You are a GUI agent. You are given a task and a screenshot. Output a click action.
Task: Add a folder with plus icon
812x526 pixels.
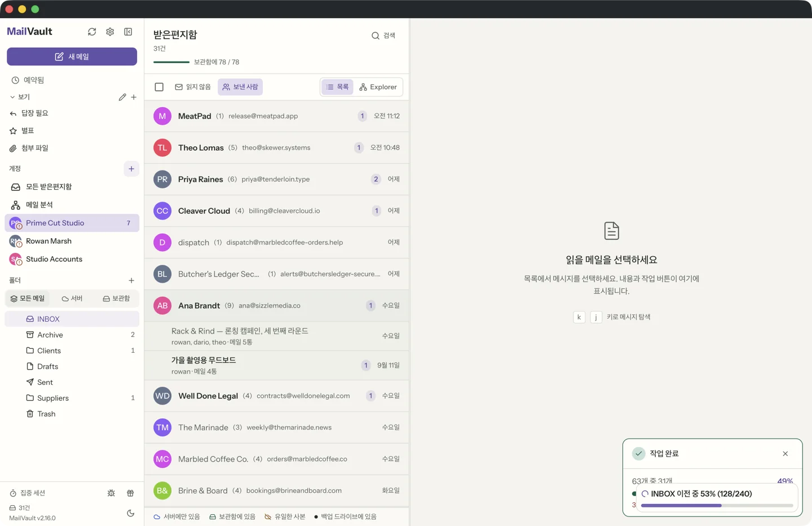click(131, 280)
